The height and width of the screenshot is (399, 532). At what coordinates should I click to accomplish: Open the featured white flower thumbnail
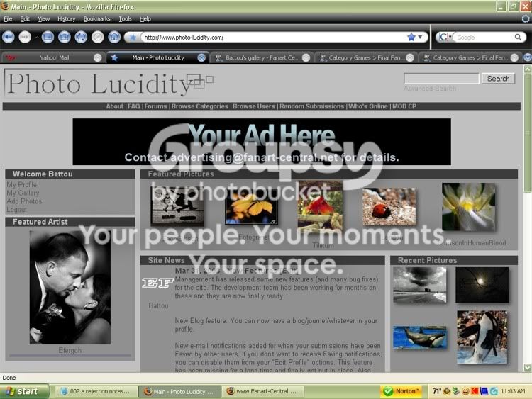(x=469, y=207)
